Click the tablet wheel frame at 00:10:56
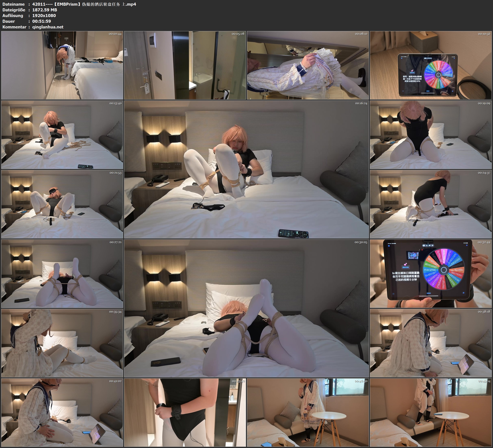This screenshot has width=493, height=448. click(x=431, y=65)
